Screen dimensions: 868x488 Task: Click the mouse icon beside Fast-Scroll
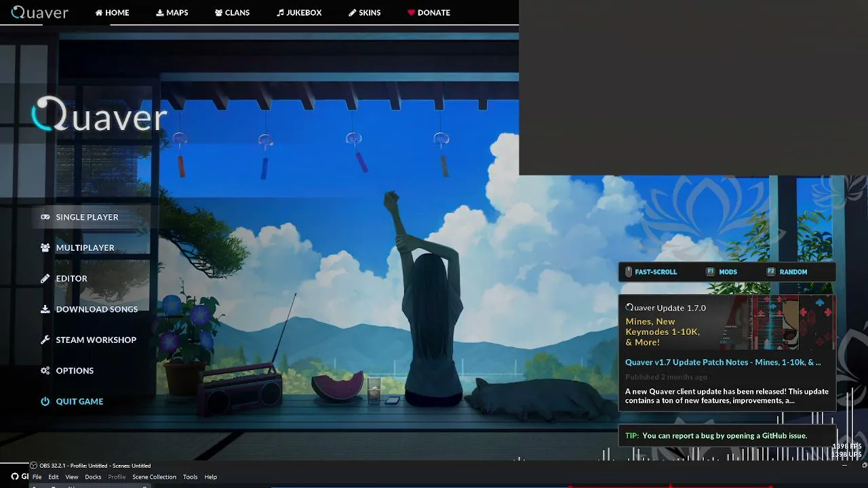tap(629, 272)
